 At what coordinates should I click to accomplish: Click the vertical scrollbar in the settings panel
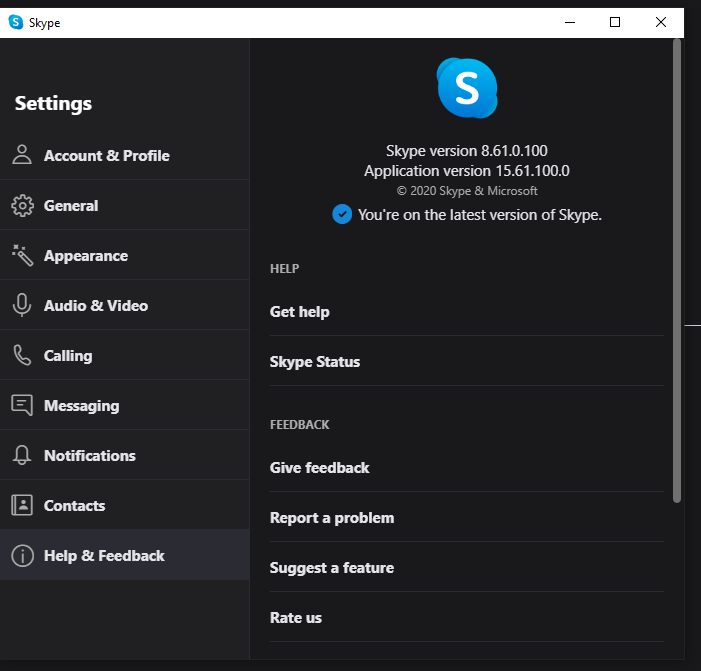coord(677,270)
